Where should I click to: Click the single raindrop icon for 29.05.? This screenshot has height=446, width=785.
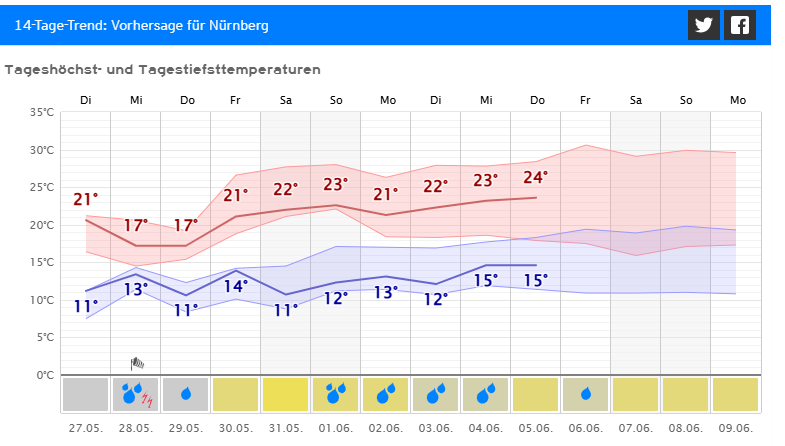pos(186,394)
